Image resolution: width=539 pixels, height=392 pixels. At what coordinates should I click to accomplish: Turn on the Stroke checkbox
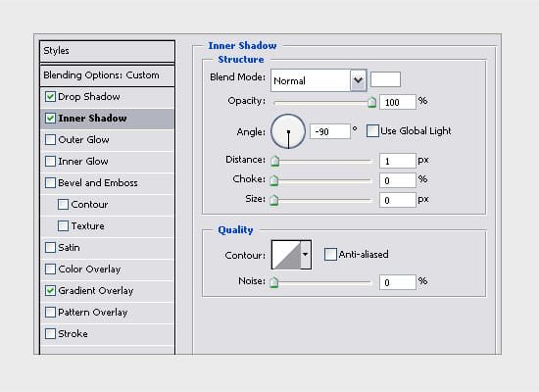pos(50,333)
